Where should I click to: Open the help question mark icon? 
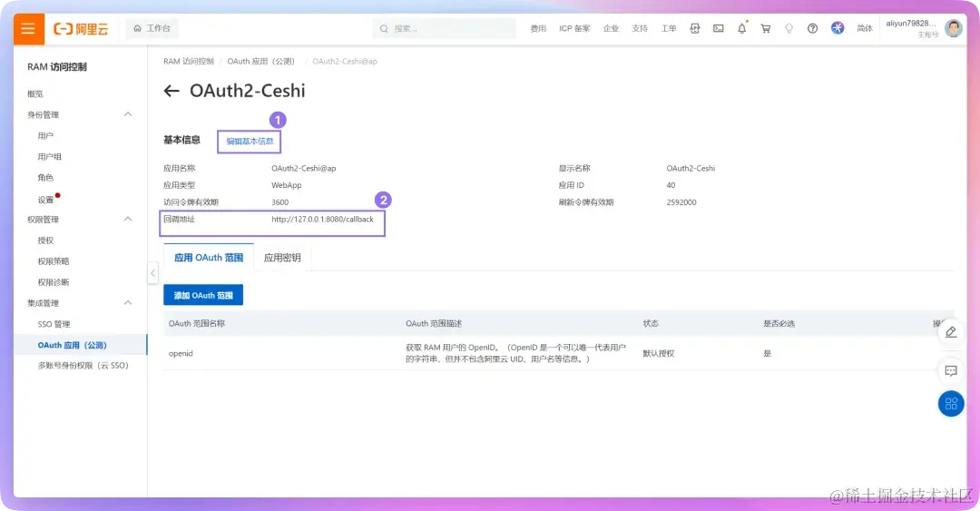pos(812,29)
